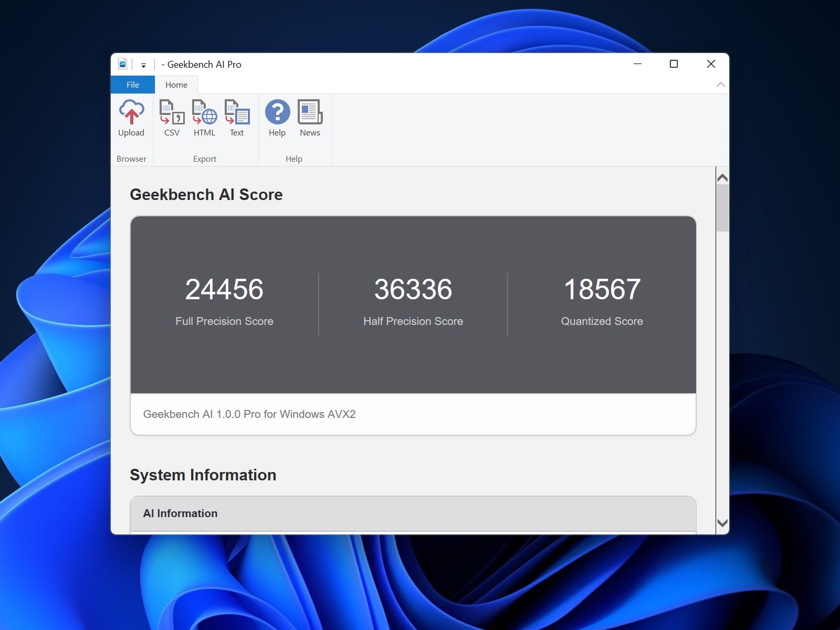Select the Half Precision Score value
840x630 pixels.
coord(413,289)
